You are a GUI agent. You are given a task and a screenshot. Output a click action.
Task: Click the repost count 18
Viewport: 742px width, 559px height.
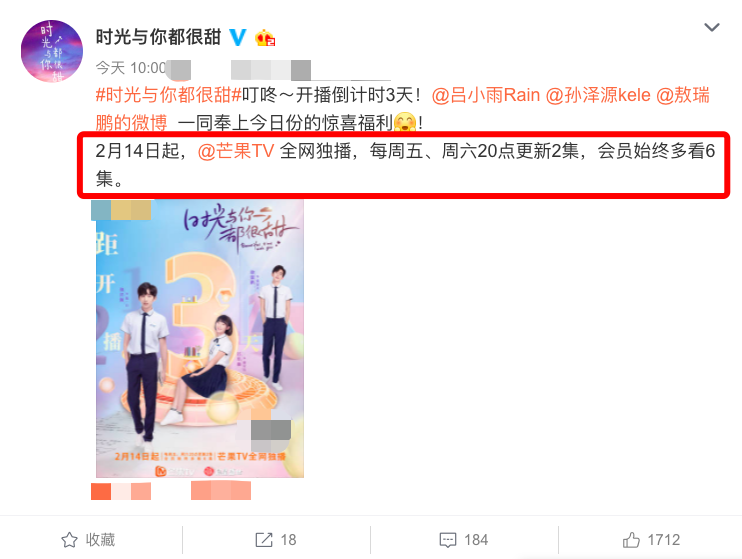coord(289,540)
